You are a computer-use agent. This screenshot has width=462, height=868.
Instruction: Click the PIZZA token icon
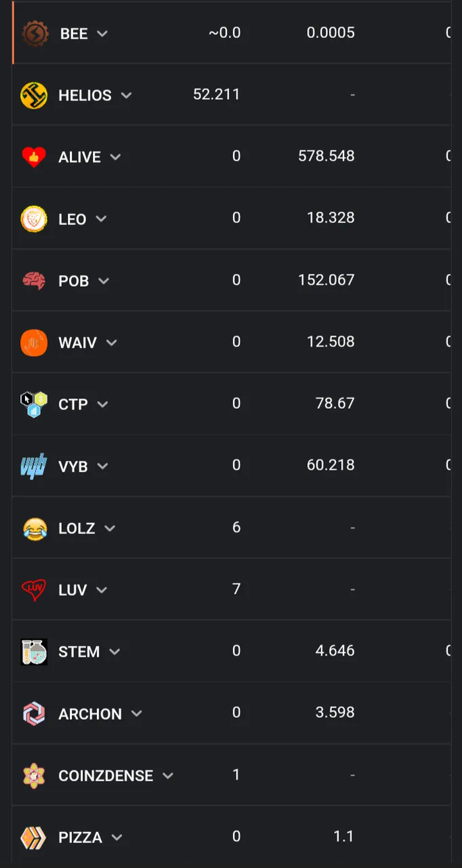pyautogui.click(x=34, y=837)
